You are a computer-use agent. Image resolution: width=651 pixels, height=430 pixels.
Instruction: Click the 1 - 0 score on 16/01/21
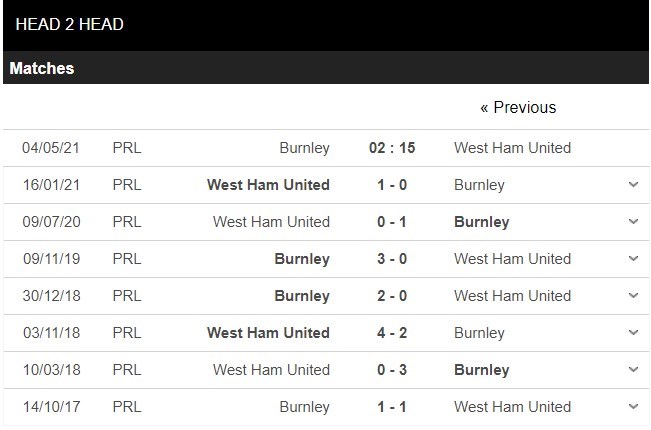[392, 185]
